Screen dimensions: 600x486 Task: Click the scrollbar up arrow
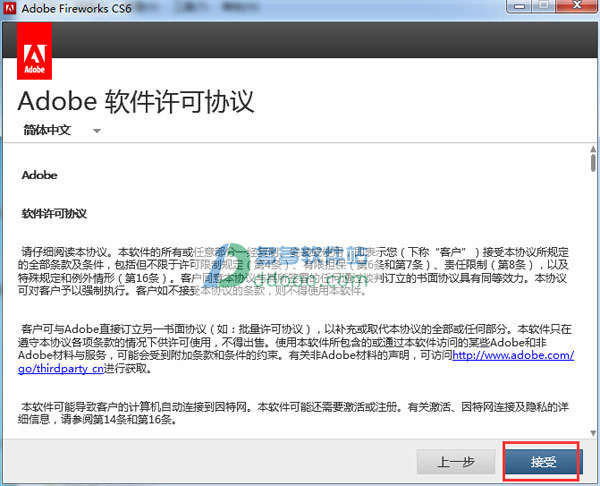tap(593, 149)
